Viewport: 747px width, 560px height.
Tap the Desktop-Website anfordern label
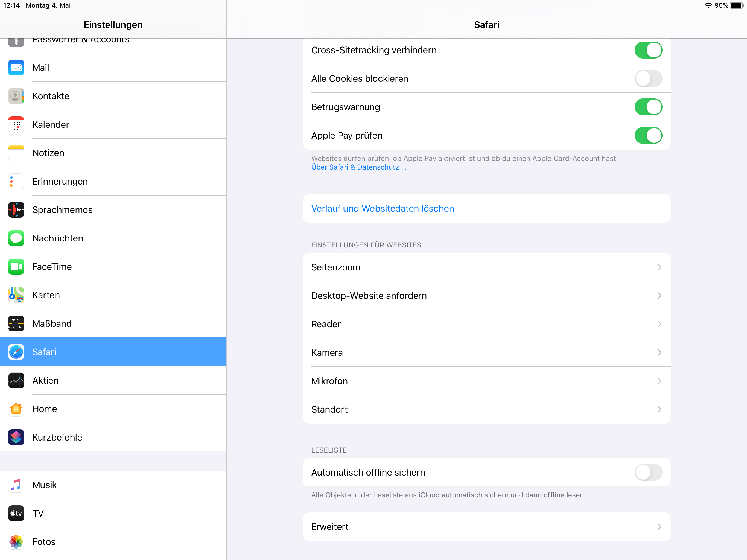pos(369,296)
